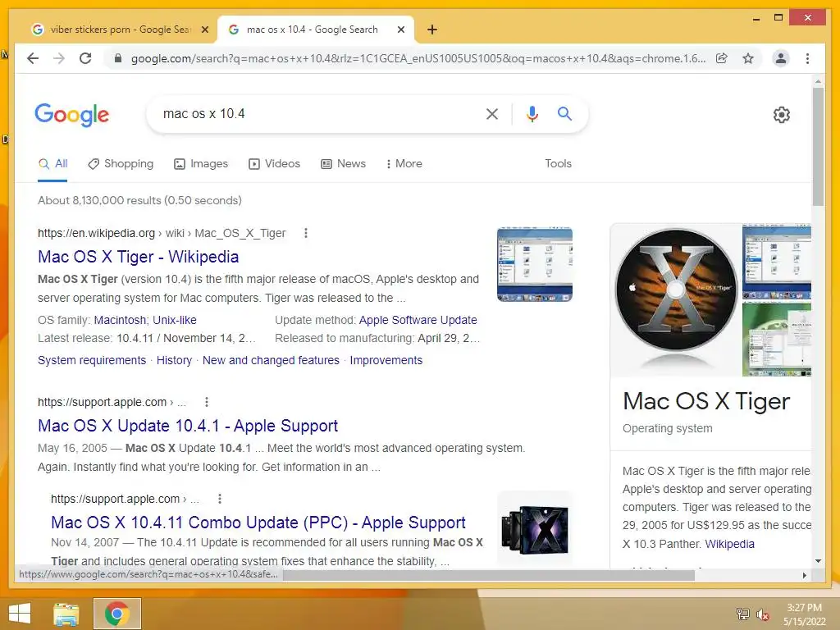Jump to the History sitelink
840x630 pixels.
pyautogui.click(x=174, y=360)
